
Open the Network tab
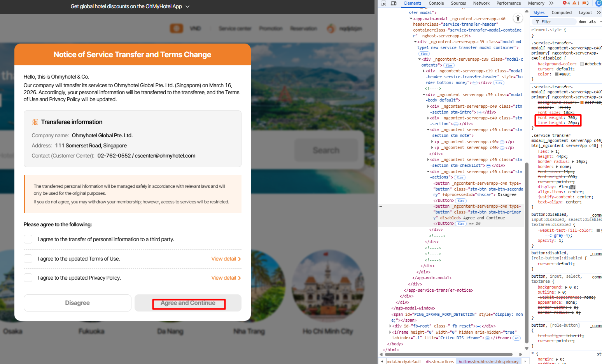tap(481, 3)
